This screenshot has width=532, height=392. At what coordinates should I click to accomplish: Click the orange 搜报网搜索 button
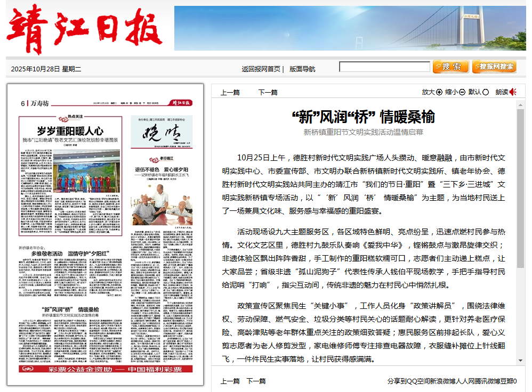click(x=494, y=67)
